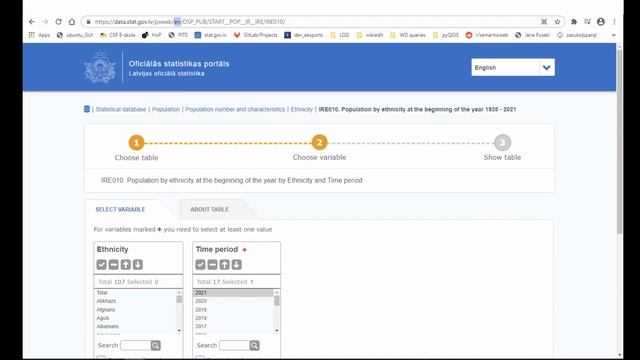Switch to SELECT VARIABLE tab
The height and width of the screenshot is (360, 640).
pyautogui.click(x=120, y=209)
